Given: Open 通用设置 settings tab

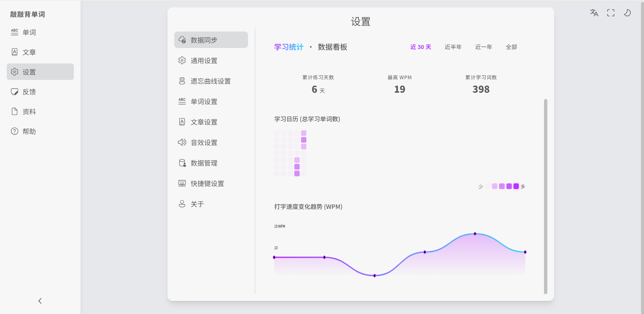Looking at the screenshot, I should tap(211, 60).
